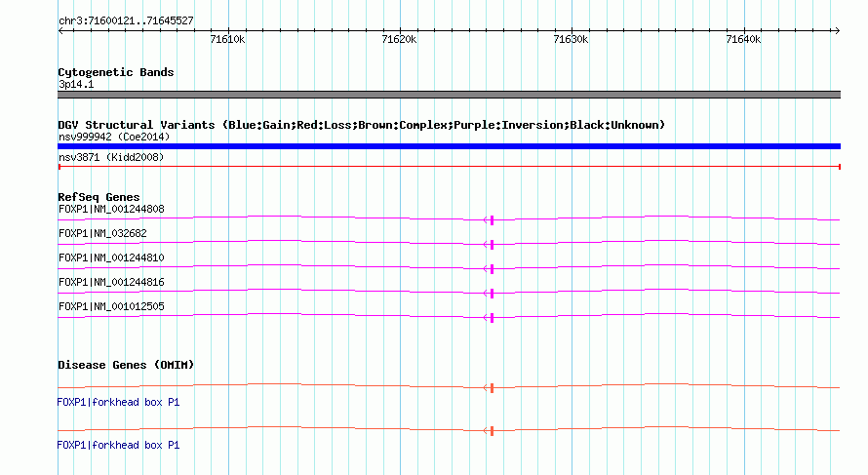Screen dimensions: 868x475
Task: Click the exon marker on the NM_001244816 transcript
Action: pos(492,294)
